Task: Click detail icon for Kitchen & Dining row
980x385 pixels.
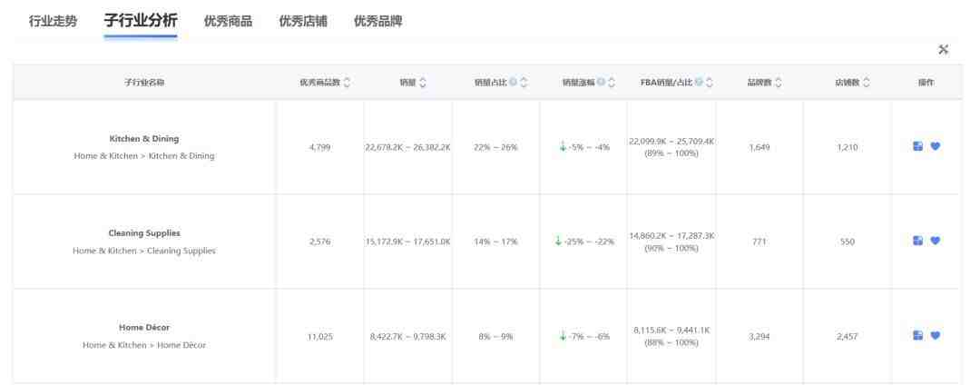Action: pyautogui.click(x=917, y=146)
